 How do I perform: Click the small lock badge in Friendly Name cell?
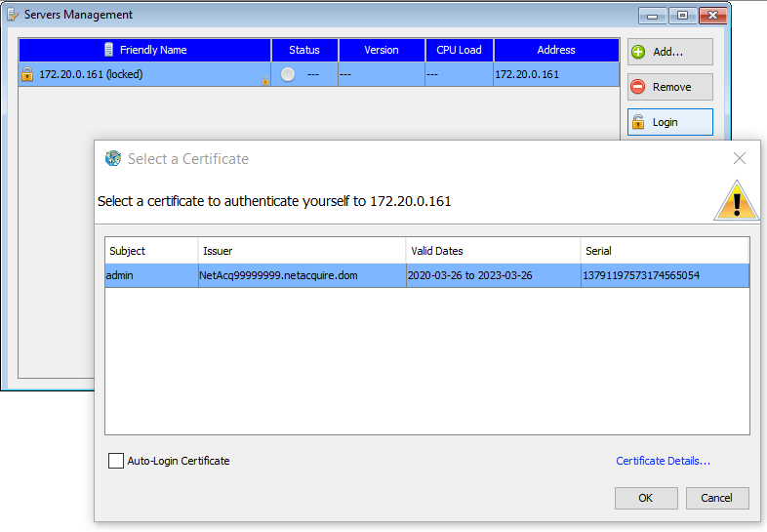[x=265, y=81]
